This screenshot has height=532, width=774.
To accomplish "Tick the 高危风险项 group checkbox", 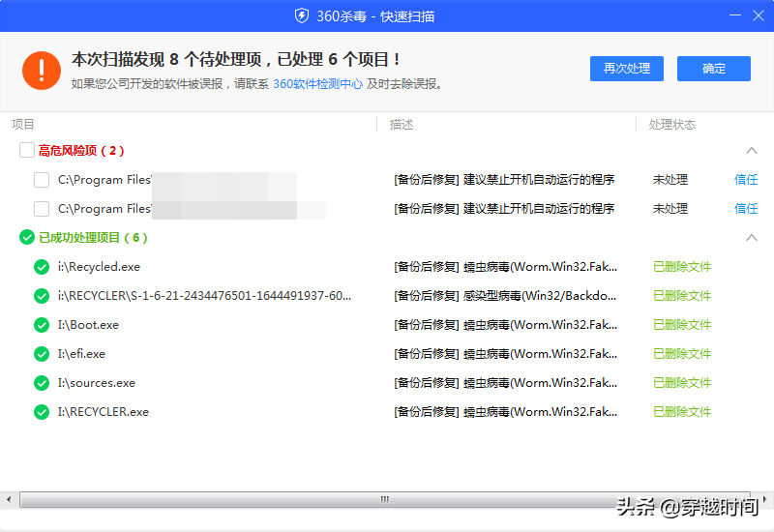I will point(27,150).
